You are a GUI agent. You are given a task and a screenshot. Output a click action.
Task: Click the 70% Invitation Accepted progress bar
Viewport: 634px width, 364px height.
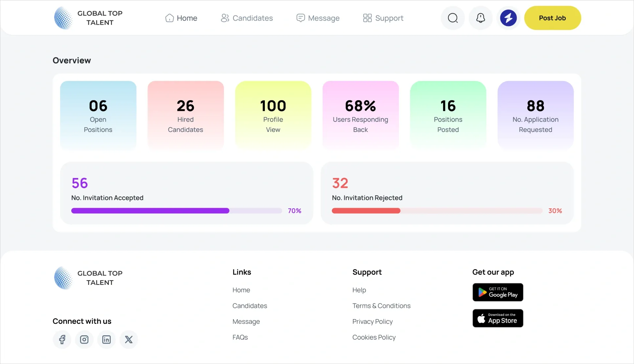click(176, 211)
